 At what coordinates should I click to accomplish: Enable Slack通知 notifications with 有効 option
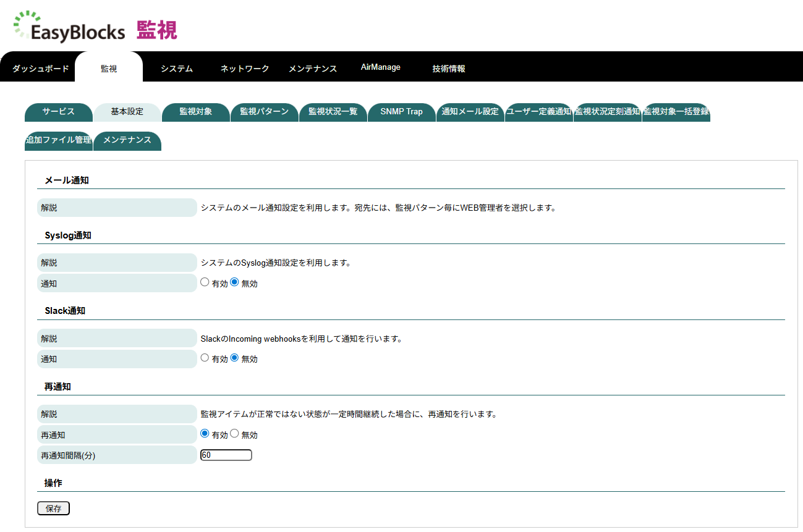point(205,357)
